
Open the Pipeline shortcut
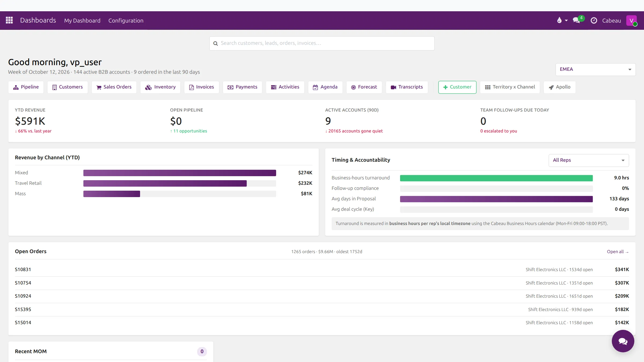pyautogui.click(x=26, y=87)
